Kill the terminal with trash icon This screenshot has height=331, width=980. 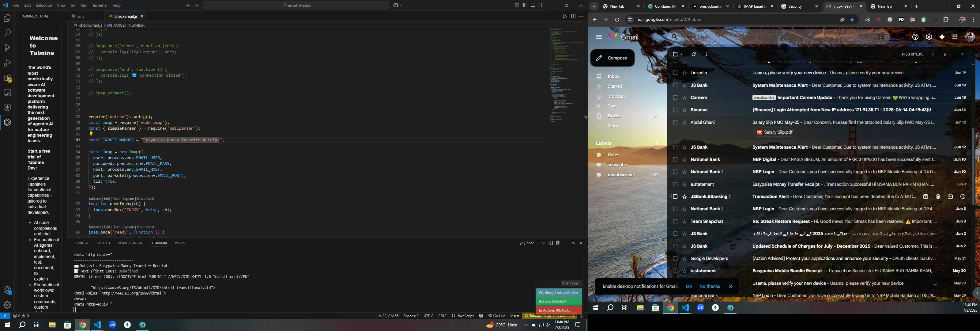(x=558, y=243)
